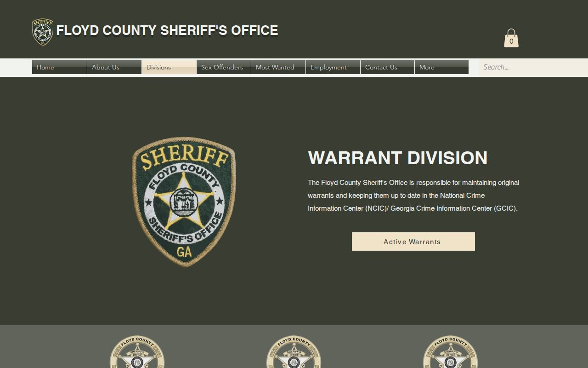Open the About Us menu item

[x=114, y=67]
